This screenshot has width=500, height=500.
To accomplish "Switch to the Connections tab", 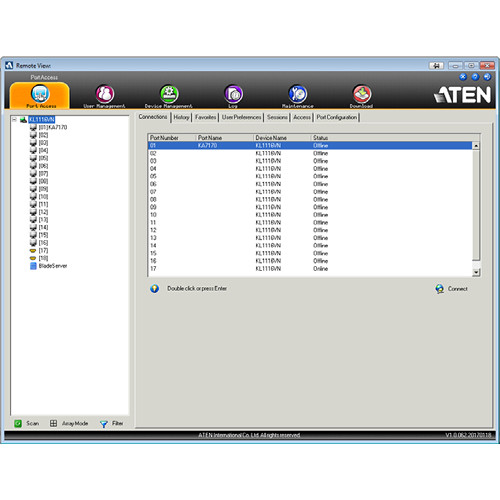I will coord(153,117).
